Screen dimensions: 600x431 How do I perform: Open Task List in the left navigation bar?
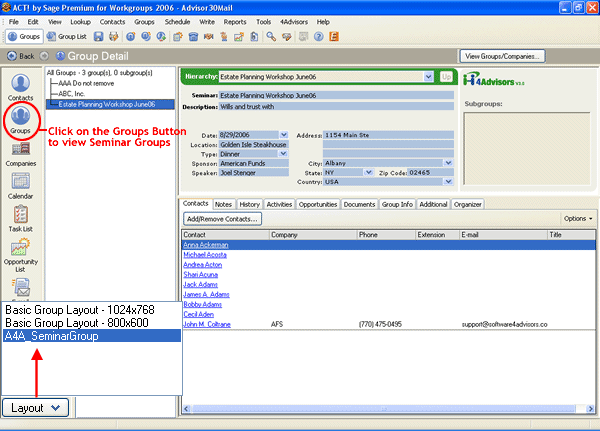click(x=21, y=219)
